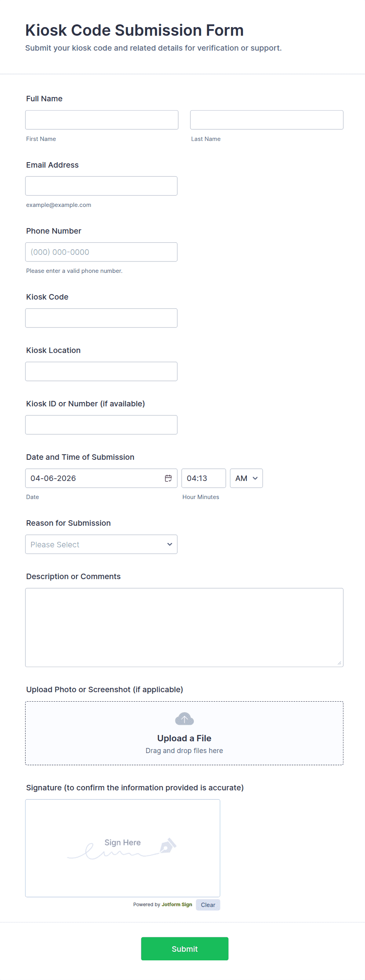The image size is (365, 980).
Task: Click the Reason for Submission chevron arrow
Action: (x=170, y=544)
